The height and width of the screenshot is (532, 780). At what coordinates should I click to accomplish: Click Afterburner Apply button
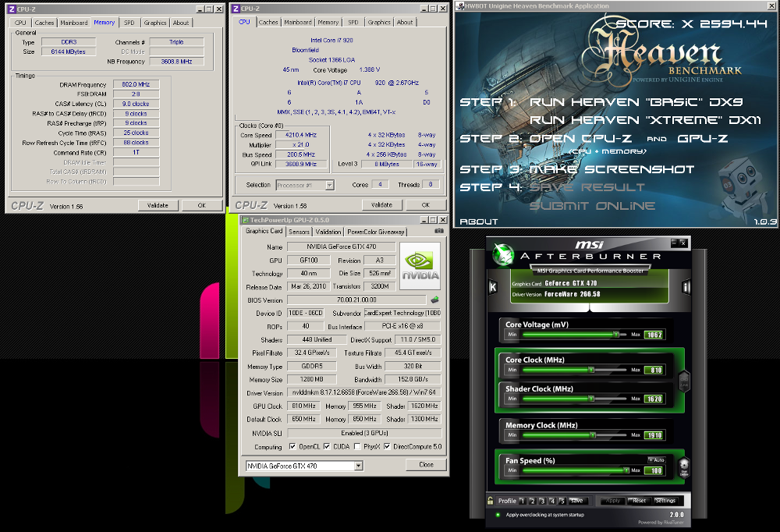tap(613, 501)
